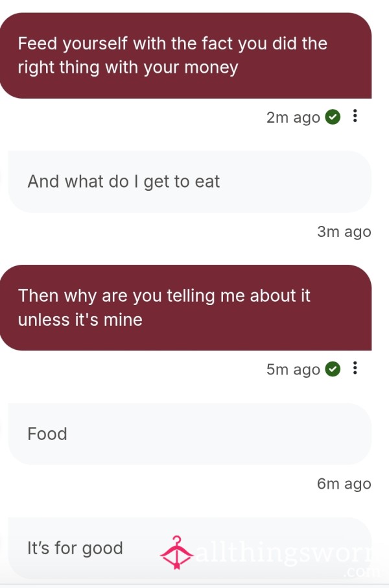Click the word 'eat' in the received message
Image resolution: width=389 pixels, height=588 pixels.
click(x=207, y=182)
